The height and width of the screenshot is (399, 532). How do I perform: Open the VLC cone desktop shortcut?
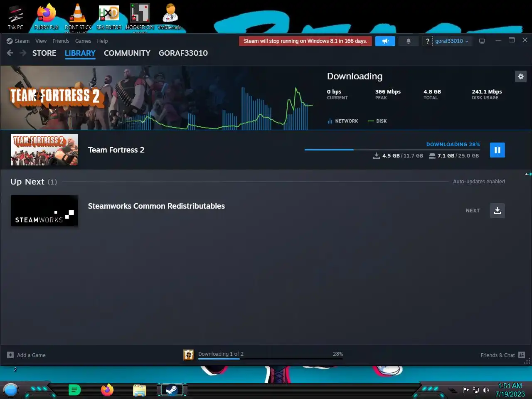pos(78,18)
